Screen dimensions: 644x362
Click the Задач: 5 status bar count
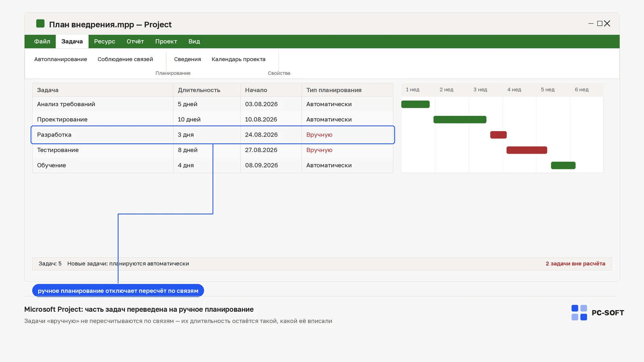pyautogui.click(x=50, y=264)
